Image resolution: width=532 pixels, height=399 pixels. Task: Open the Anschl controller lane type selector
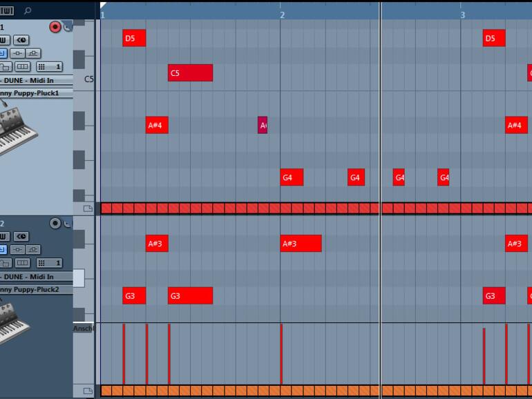click(x=83, y=328)
